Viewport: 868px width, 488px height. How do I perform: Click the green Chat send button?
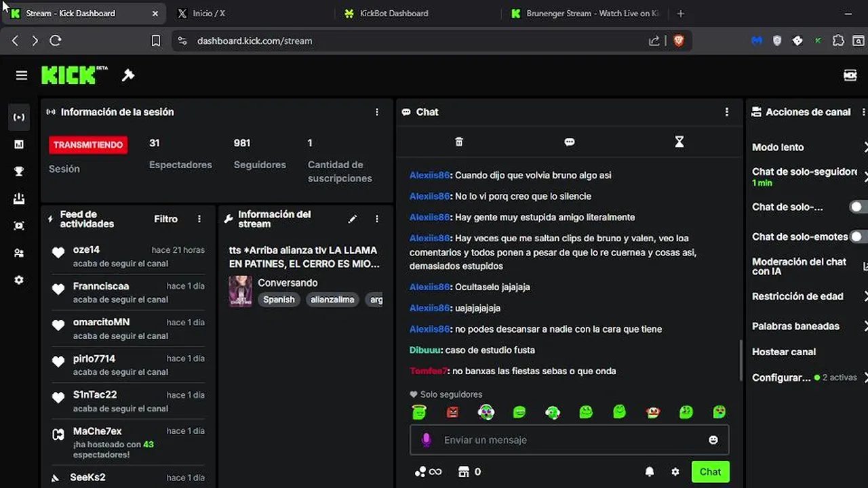(x=710, y=472)
